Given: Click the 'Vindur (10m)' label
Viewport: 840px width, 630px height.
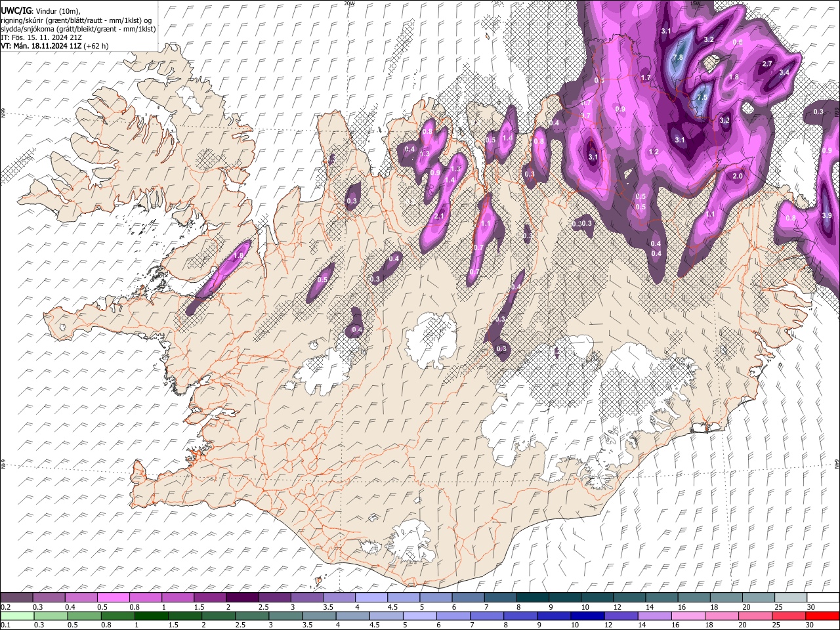Looking at the screenshot, I should point(58,11).
